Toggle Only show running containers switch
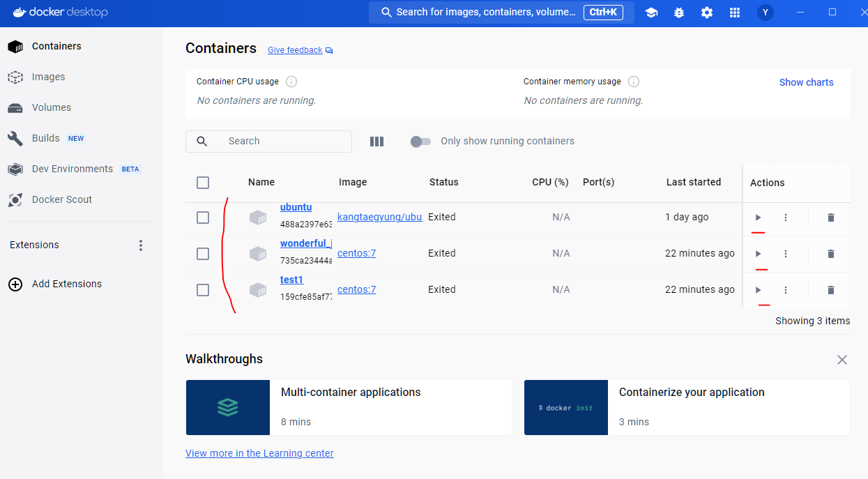 (x=420, y=142)
